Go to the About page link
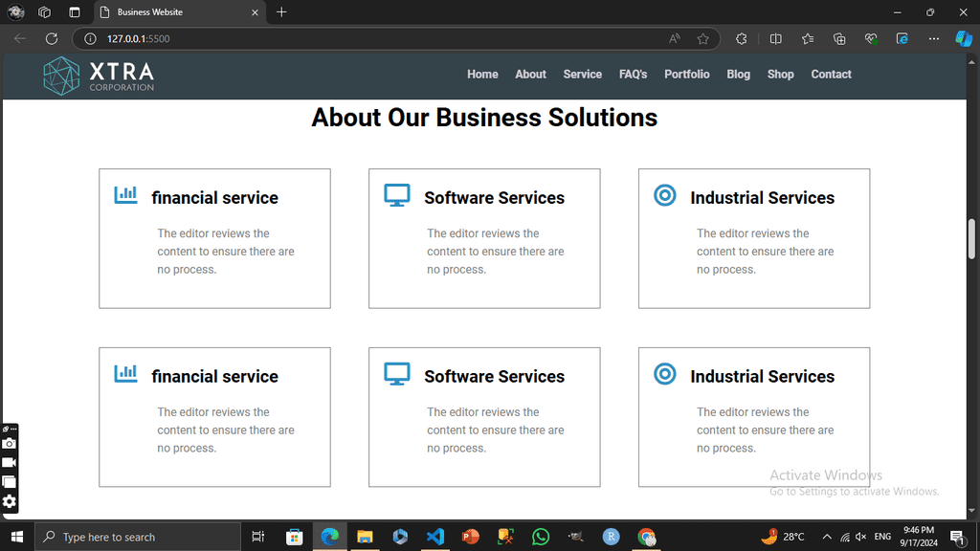The height and width of the screenshot is (551, 980). coord(530,75)
